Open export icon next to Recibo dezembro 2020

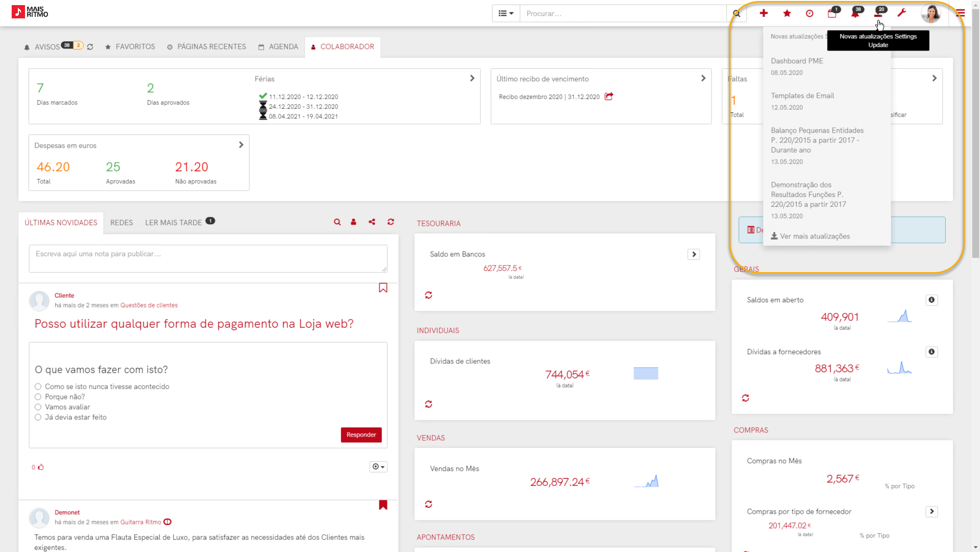[x=609, y=97]
